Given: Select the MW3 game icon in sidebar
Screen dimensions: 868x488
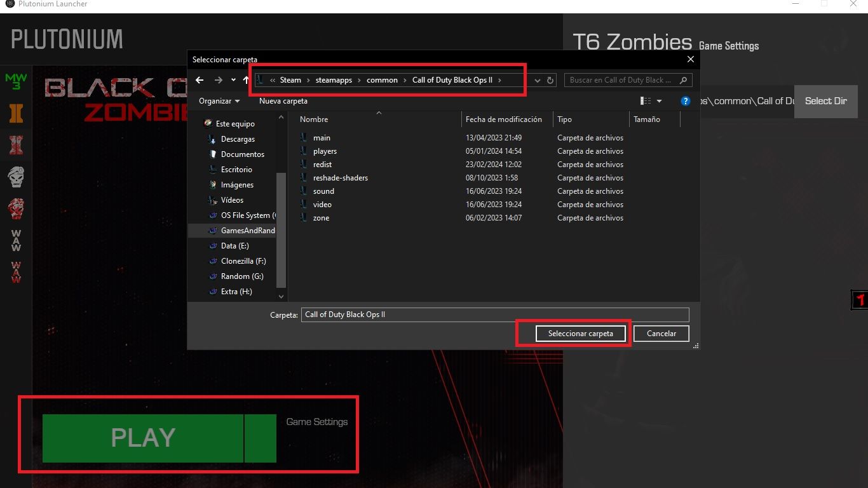Looking at the screenshot, I should click(16, 81).
